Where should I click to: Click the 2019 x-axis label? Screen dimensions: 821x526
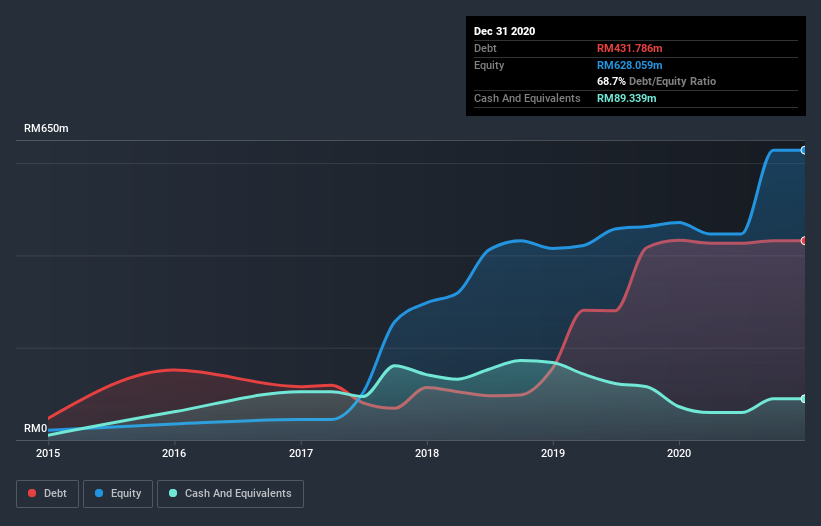(x=553, y=453)
